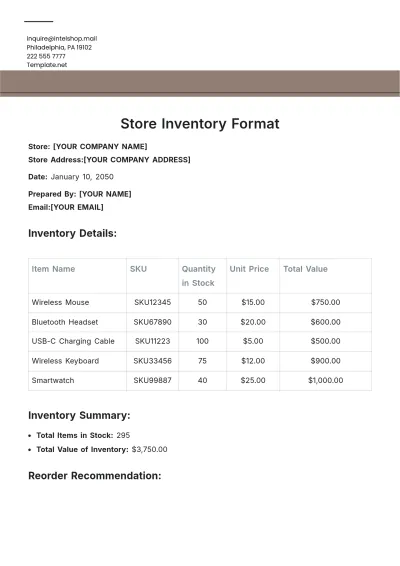Click the Inquire@intelshop.mail email address
The height and width of the screenshot is (566, 400).
click(62, 39)
